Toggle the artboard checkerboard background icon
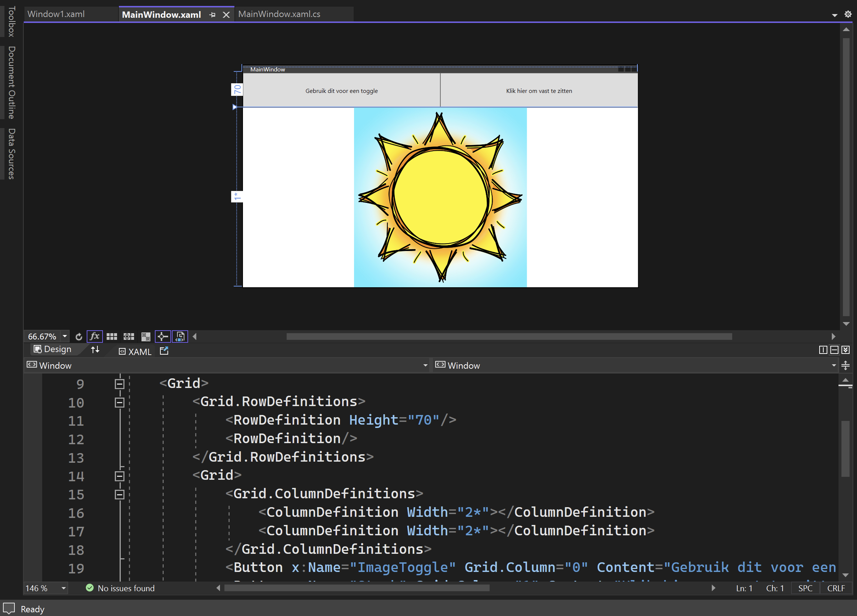The image size is (857, 616). click(x=146, y=337)
